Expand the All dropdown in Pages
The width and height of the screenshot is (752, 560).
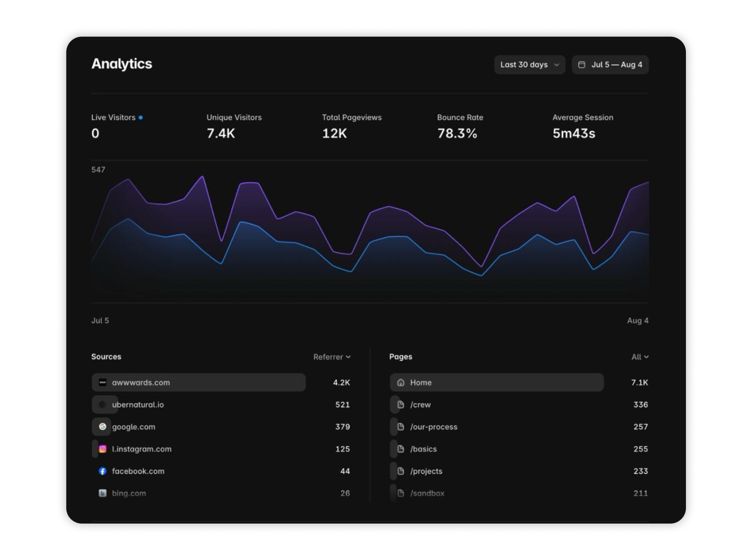tap(640, 357)
